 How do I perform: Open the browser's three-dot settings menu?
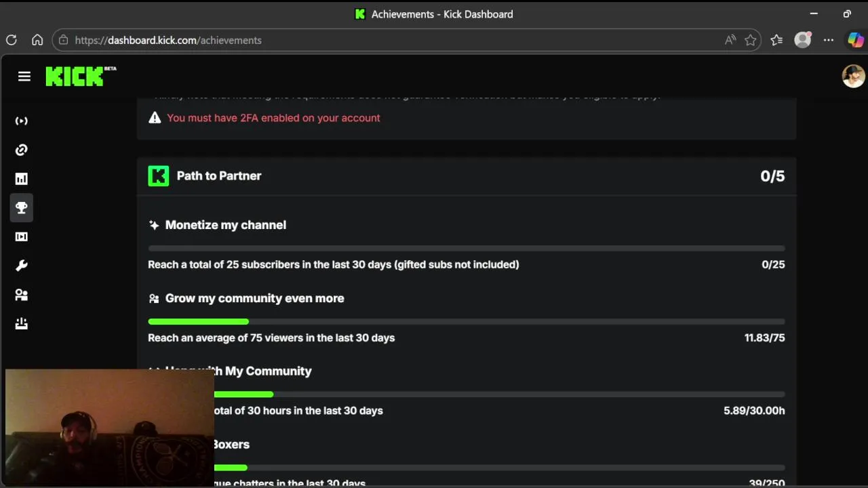[x=829, y=40]
